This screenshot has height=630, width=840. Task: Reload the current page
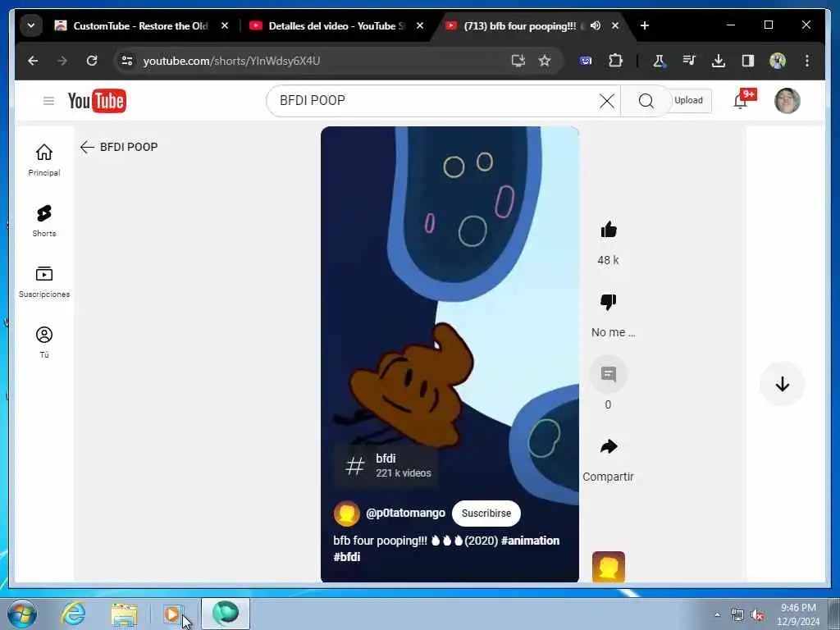92,61
